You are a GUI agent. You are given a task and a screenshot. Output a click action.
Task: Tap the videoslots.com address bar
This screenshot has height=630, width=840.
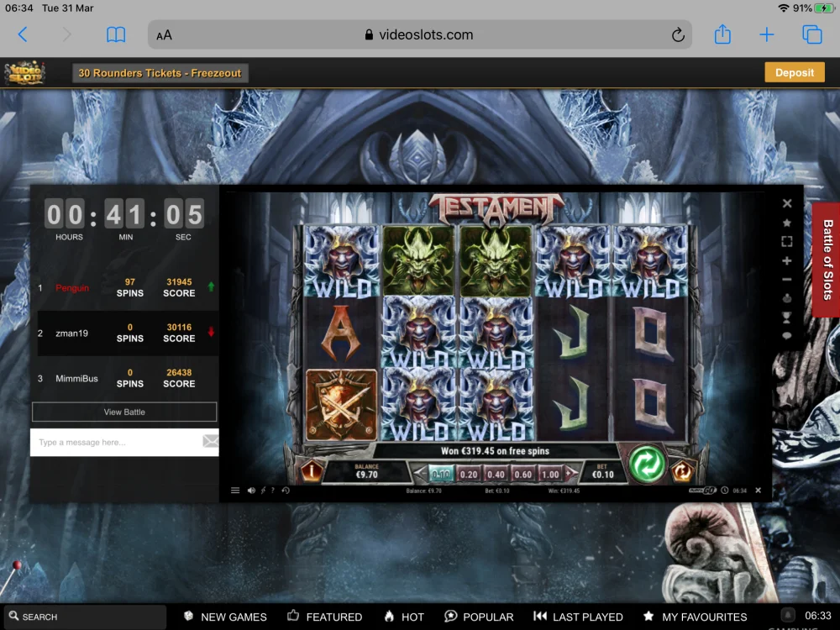point(419,34)
